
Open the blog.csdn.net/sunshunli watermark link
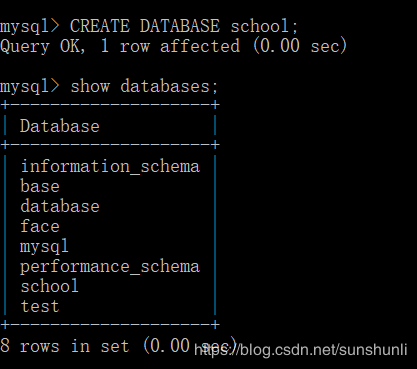point(300,350)
